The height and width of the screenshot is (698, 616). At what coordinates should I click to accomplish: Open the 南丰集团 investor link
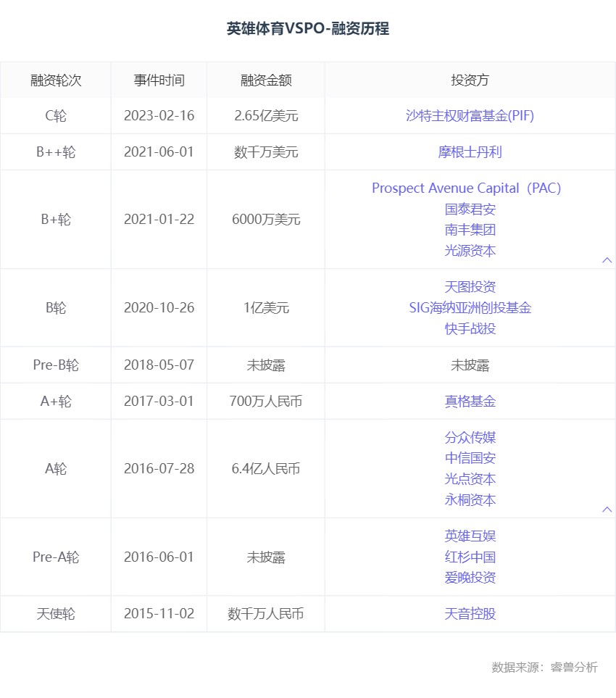470,230
